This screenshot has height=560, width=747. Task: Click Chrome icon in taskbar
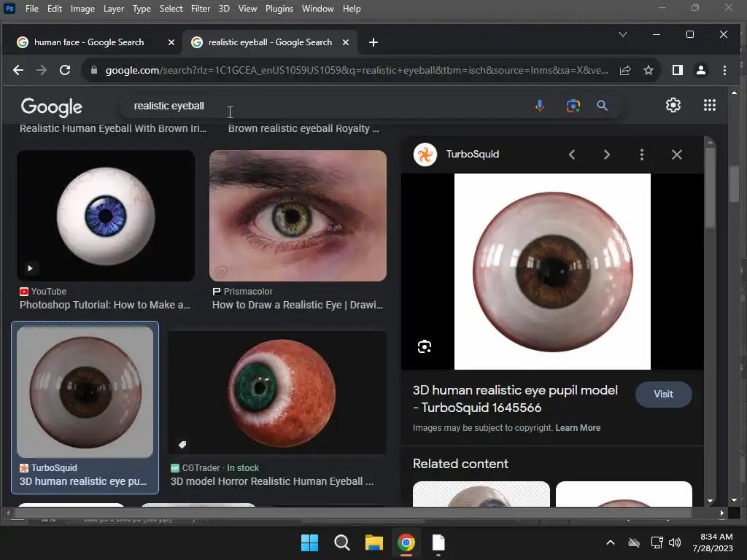406,542
